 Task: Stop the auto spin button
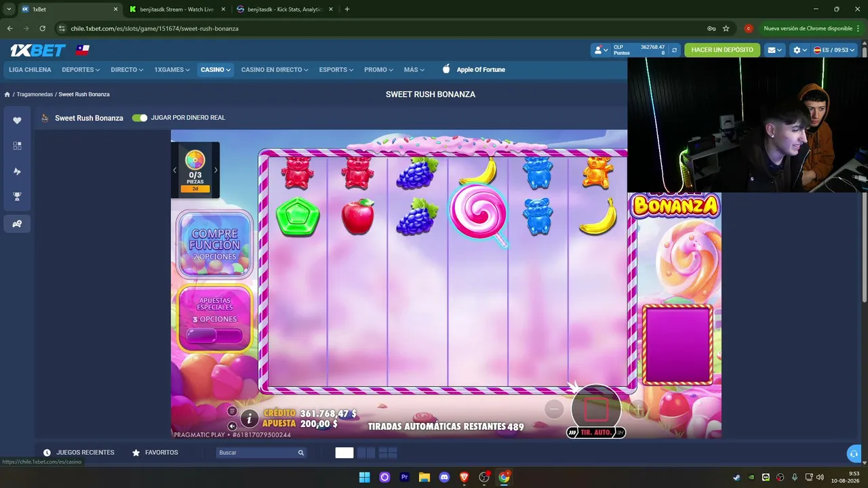click(x=596, y=409)
